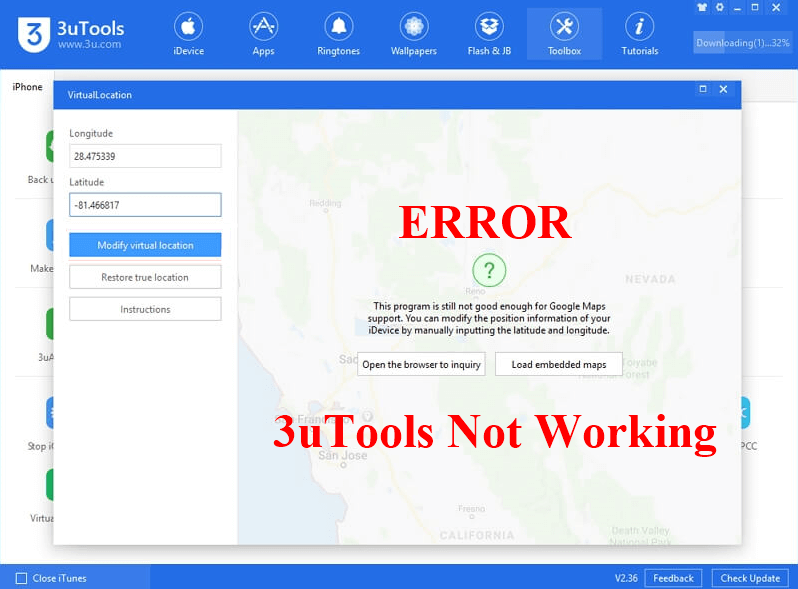
Task: Click the Feedback button
Action: coord(673,578)
